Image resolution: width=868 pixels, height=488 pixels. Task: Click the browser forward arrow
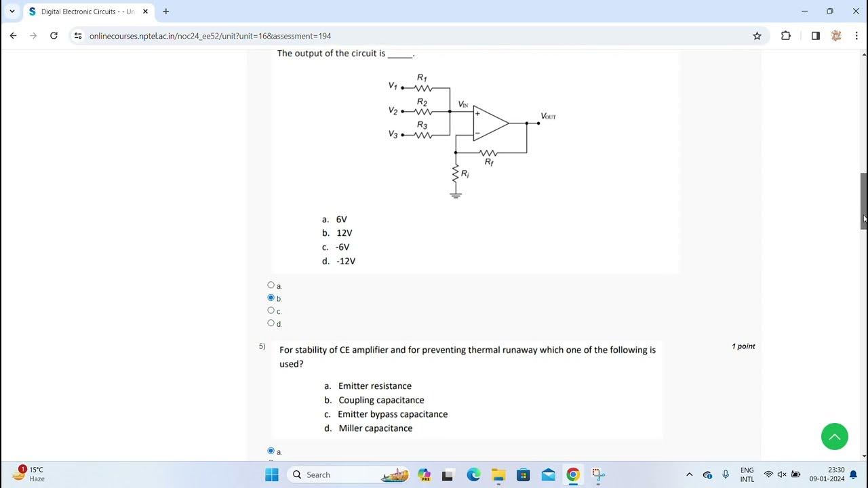point(33,36)
